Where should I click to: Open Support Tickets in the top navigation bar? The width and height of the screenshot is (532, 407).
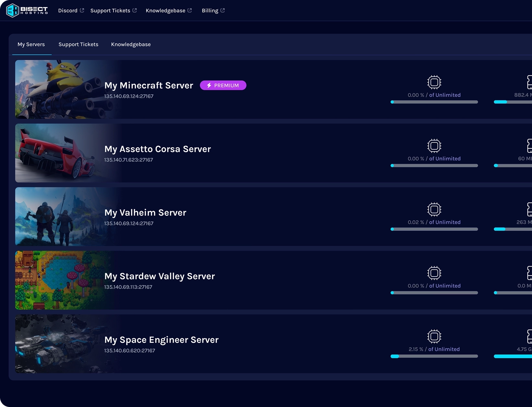point(110,10)
